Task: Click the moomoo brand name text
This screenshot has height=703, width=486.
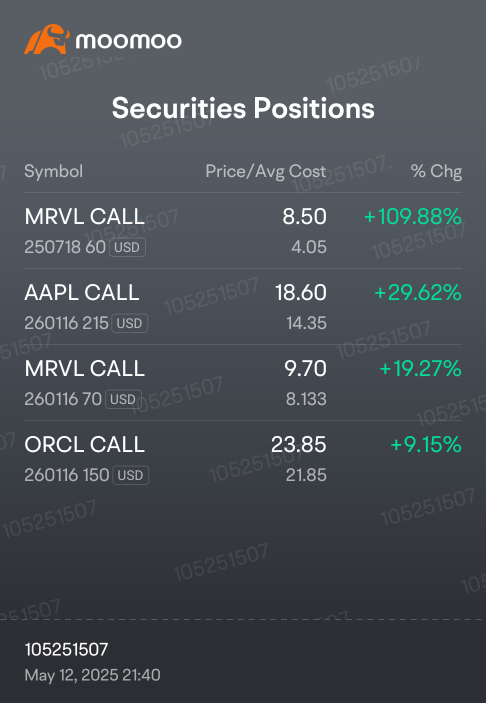Action: point(129,41)
